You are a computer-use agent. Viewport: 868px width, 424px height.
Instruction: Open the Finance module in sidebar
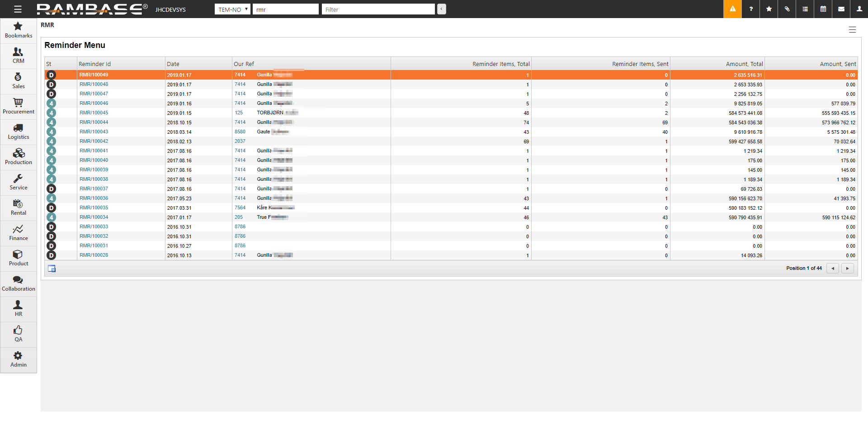(18, 233)
